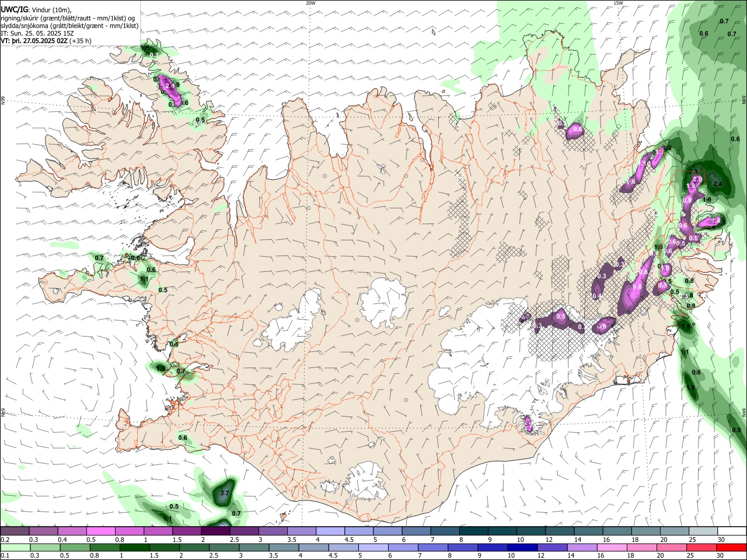Select the 'IT: Sun. 25. 05. 2025 15Z' line

pos(37,33)
